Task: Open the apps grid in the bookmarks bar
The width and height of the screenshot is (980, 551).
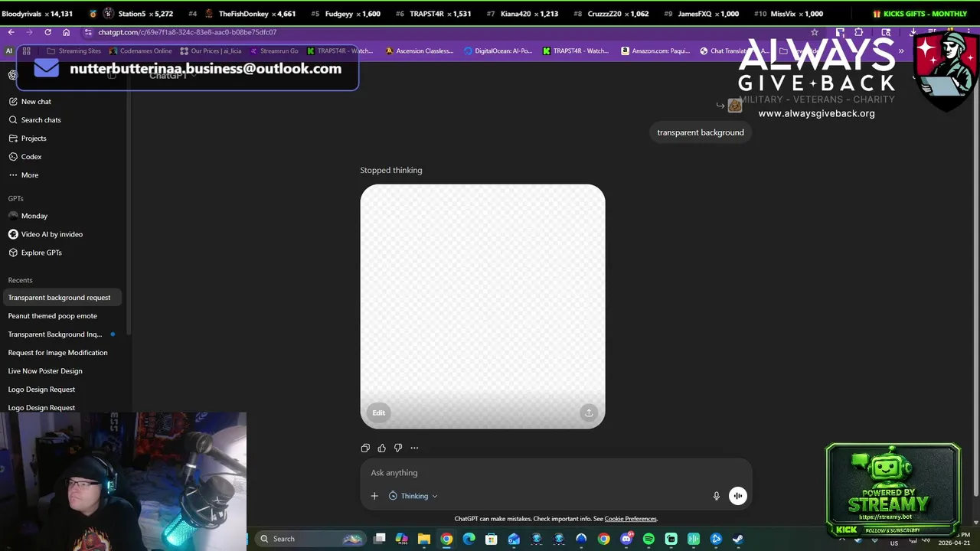Action: (26, 51)
